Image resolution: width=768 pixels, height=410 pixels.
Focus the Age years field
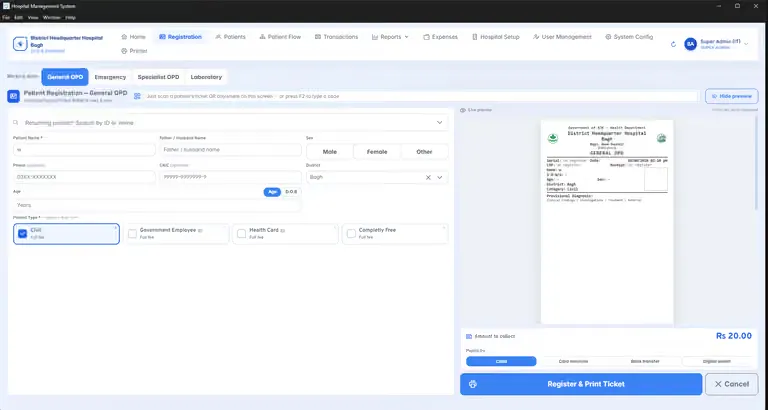pyautogui.click(x=157, y=205)
